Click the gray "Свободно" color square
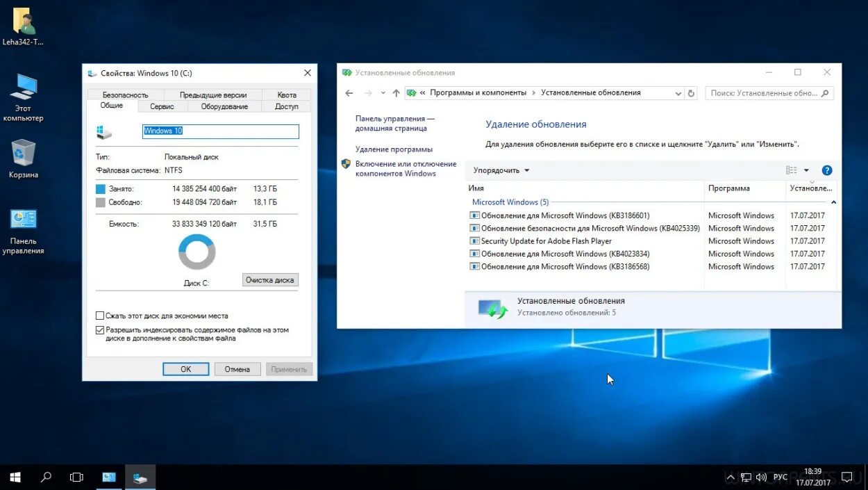This screenshot has height=490, width=868. [101, 202]
